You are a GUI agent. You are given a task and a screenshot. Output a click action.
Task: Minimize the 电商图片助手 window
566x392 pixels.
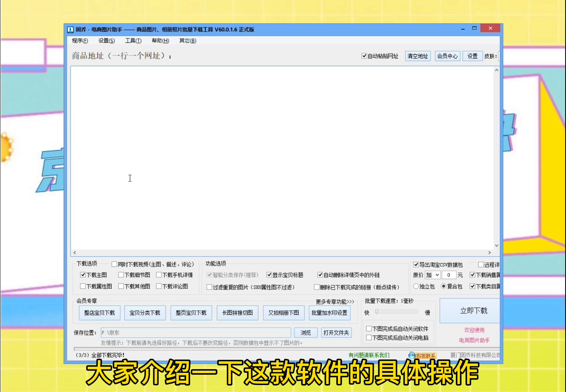[x=463, y=29]
